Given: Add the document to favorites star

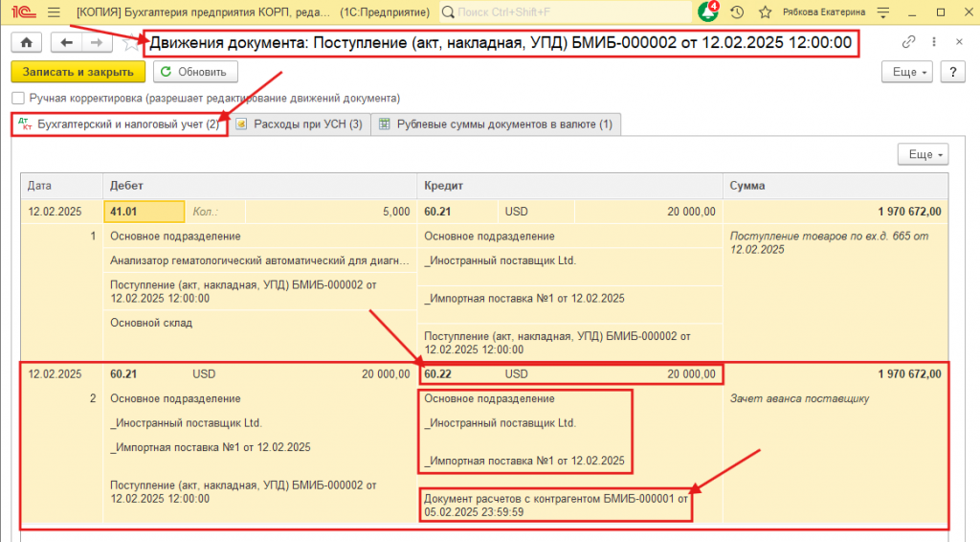Looking at the screenshot, I should [130, 42].
